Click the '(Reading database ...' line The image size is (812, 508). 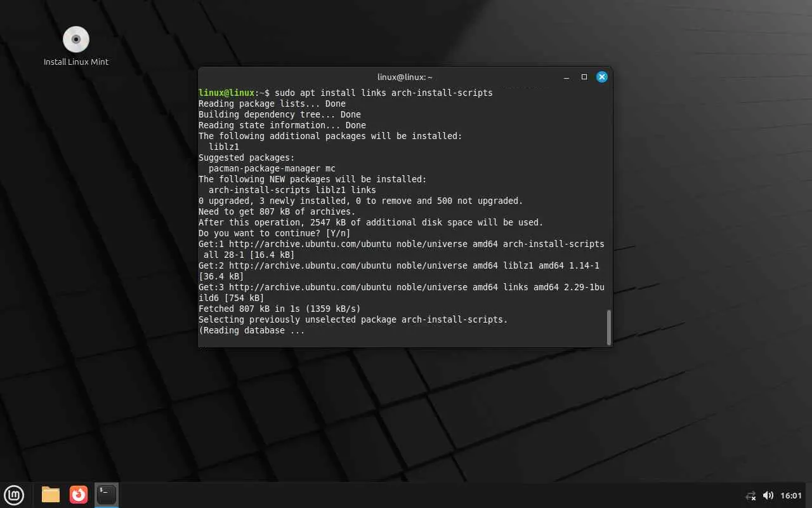252,330
